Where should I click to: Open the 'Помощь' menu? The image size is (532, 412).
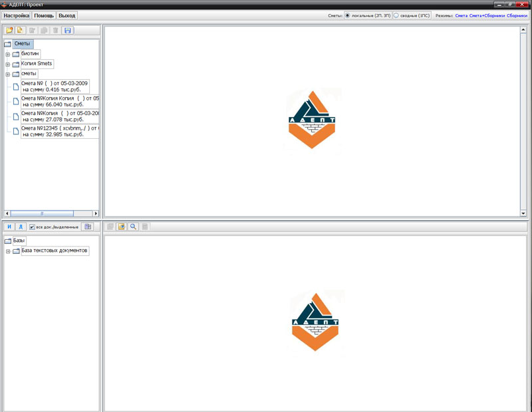tap(44, 15)
